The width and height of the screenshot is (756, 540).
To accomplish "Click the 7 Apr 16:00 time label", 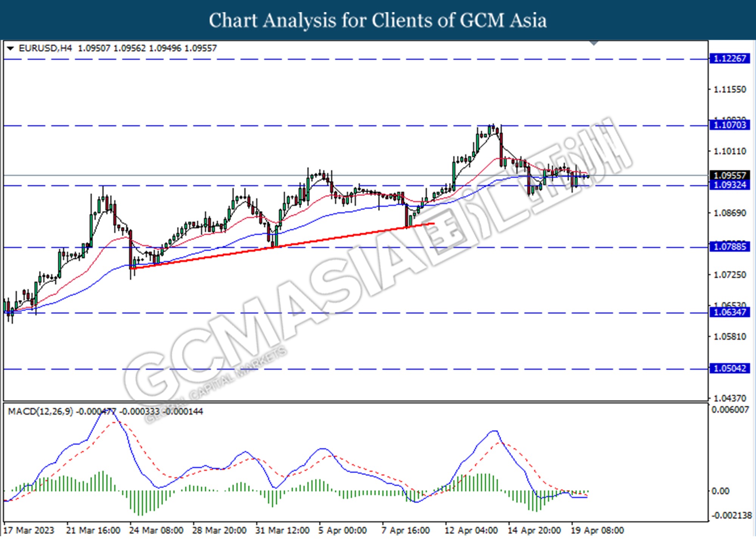I will pos(406,531).
